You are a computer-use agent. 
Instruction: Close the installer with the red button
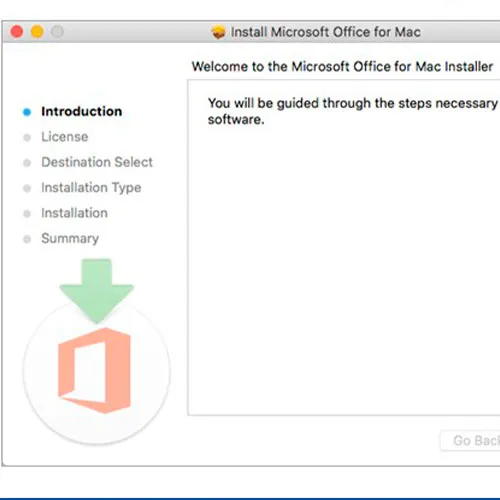[x=17, y=32]
